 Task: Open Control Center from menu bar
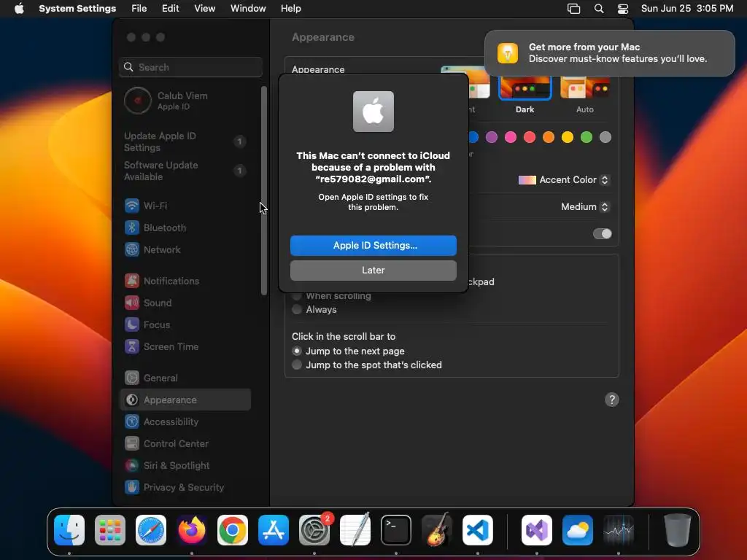click(623, 9)
